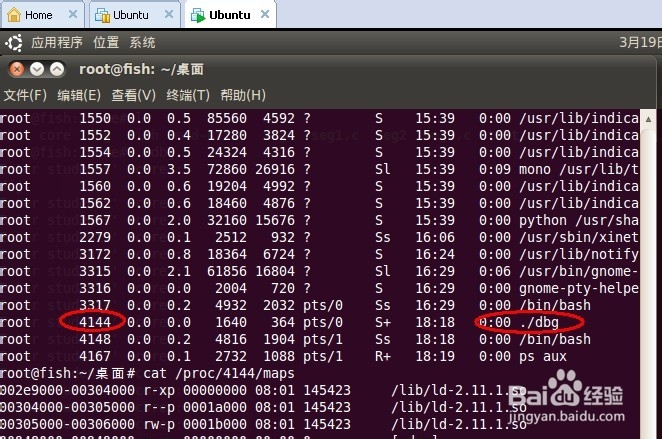Open the 系统 menu
The width and height of the screenshot is (662, 439).
(142, 43)
